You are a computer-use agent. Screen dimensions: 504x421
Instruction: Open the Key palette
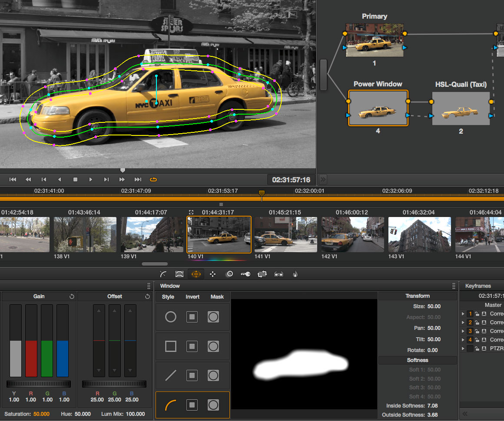tap(245, 274)
